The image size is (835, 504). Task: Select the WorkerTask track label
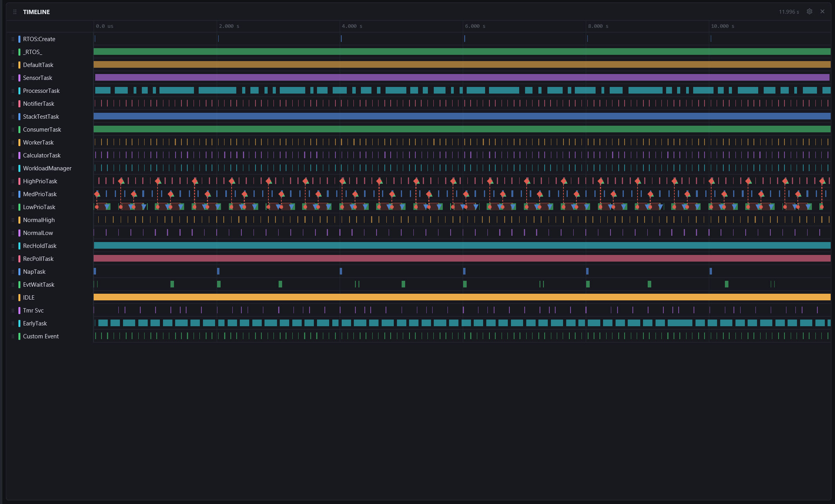coord(38,143)
